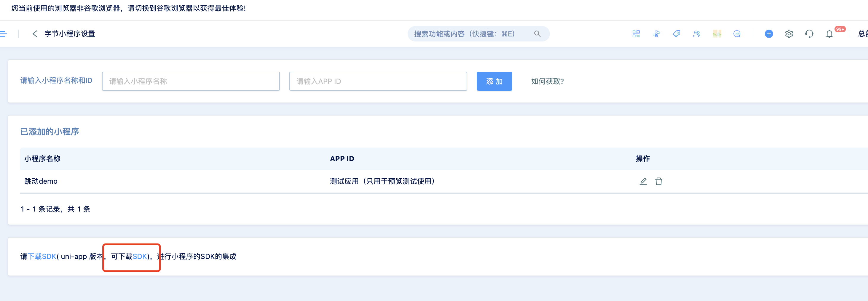This screenshot has width=868, height=301.
Task: Edit the 跳动demo entry with pencil icon
Action: point(643,182)
